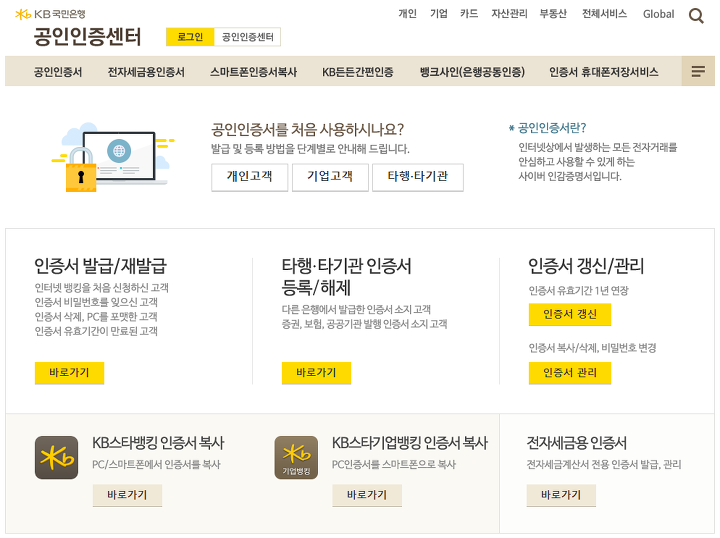Click the 인증서 발급/재발급 heading
720x538 pixels.
tap(101, 266)
